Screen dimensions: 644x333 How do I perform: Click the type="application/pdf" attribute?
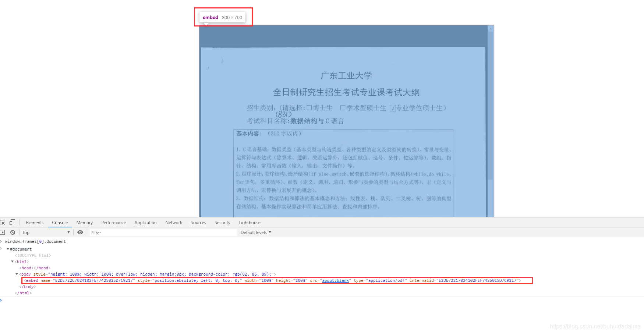[x=381, y=280]
